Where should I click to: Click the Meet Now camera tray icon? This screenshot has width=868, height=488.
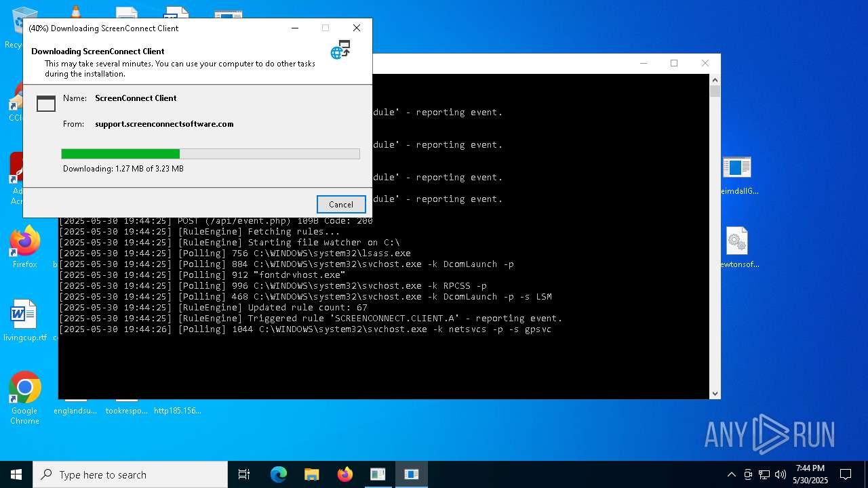(748, 474)
